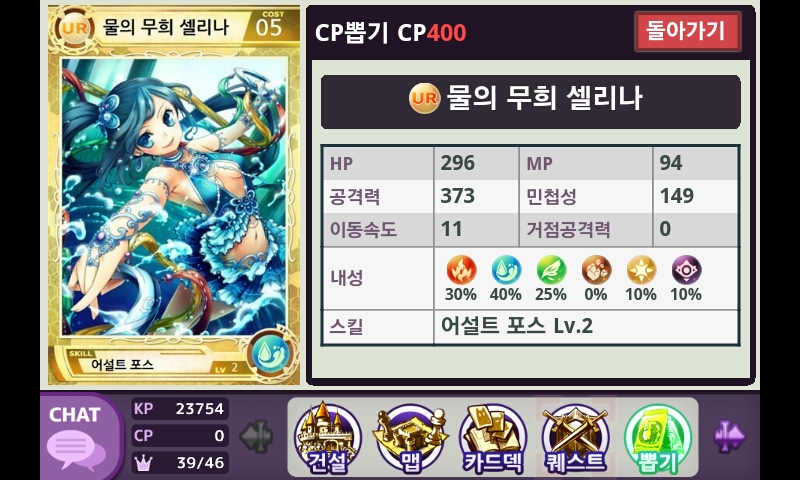Open the 건설 castle building menu
The height and width of the screenshot is (480, 800).
[x=328, y=438]
